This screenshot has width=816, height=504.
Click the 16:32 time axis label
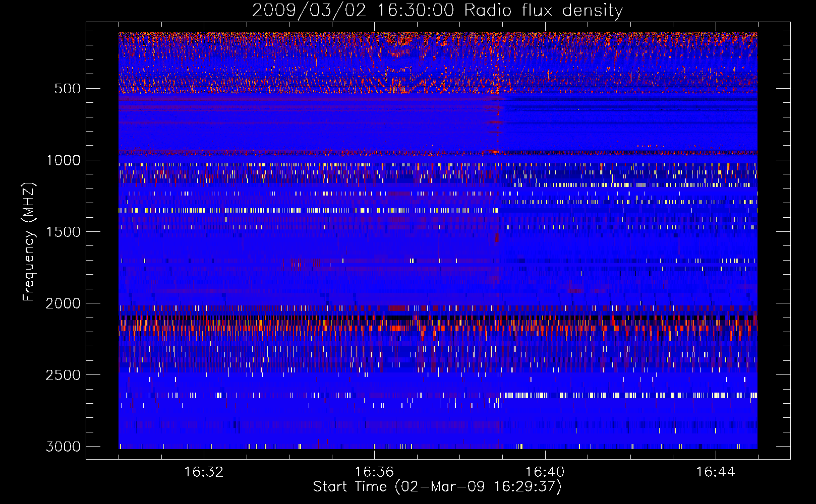tap(204, 472)
